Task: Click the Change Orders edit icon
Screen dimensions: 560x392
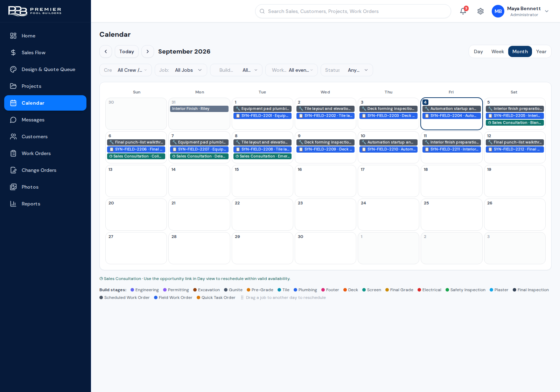Action: coord(13,170)
